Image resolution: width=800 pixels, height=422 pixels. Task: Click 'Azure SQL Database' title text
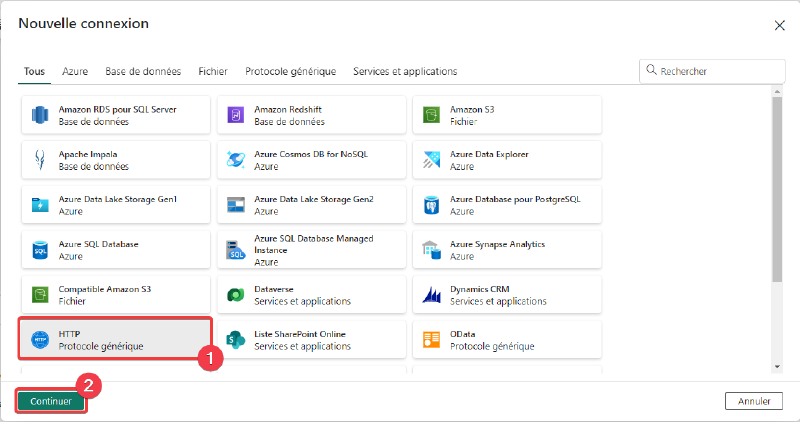click(x=98, y=244)
